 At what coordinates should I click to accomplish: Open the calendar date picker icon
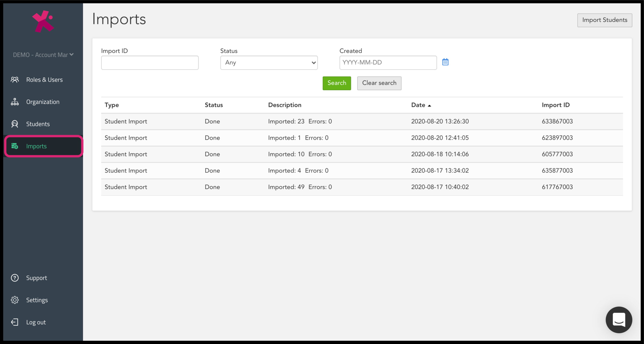point(445,62)
